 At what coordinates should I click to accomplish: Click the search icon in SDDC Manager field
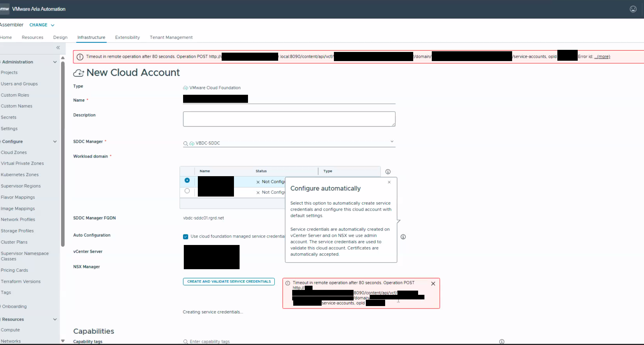pyautogui.click(x=186, y=144)
